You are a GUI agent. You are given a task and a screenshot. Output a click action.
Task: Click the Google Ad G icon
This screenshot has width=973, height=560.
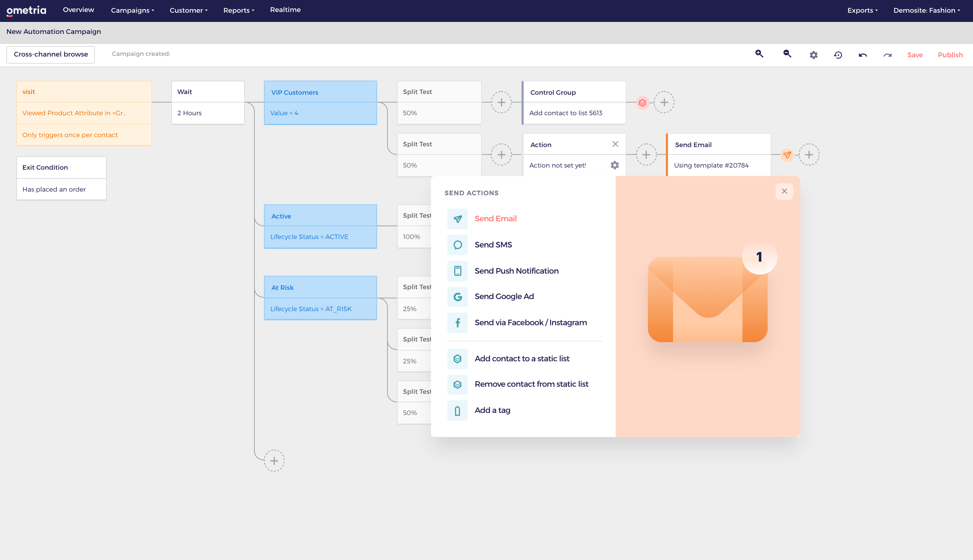click(457, 297)
